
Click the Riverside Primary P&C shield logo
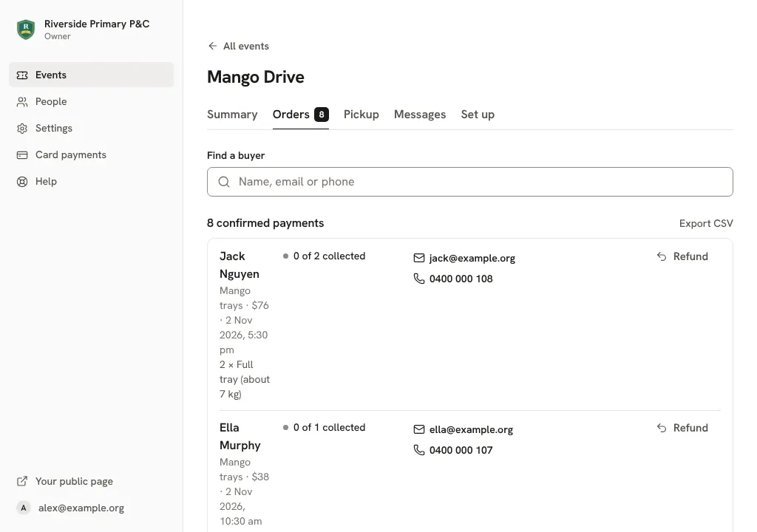(26, 30)
